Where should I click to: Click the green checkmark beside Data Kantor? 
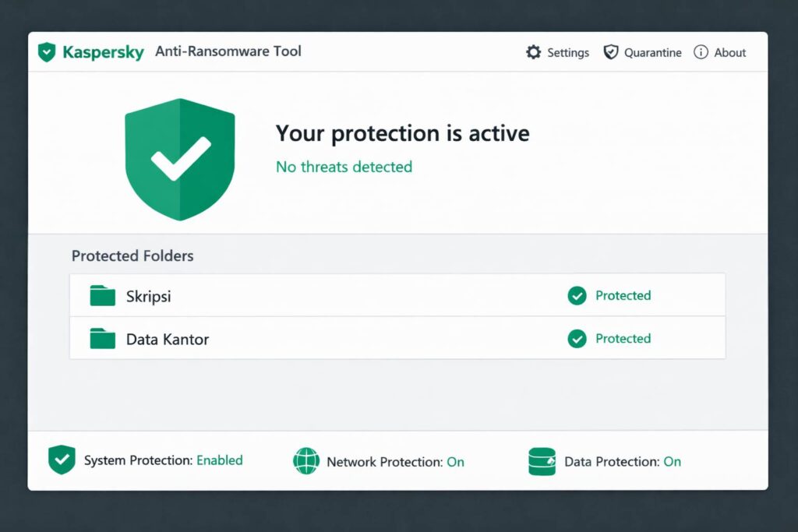point(577,339)
